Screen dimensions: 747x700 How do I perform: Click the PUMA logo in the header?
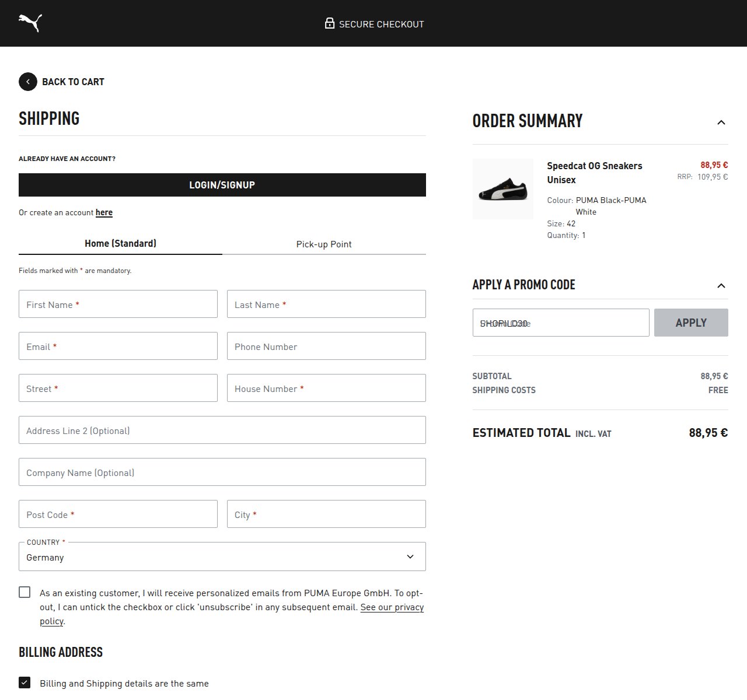(30, 23)
